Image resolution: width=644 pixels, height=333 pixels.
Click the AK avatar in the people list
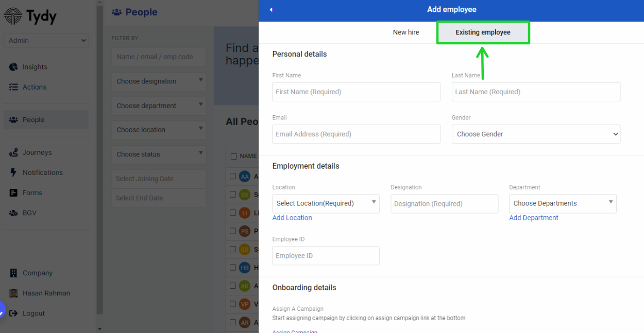[245, 286]
